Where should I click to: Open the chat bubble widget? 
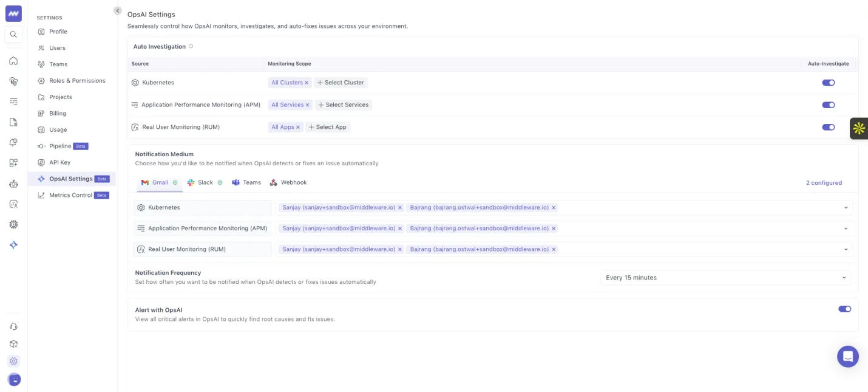click(x=847, y=356)
